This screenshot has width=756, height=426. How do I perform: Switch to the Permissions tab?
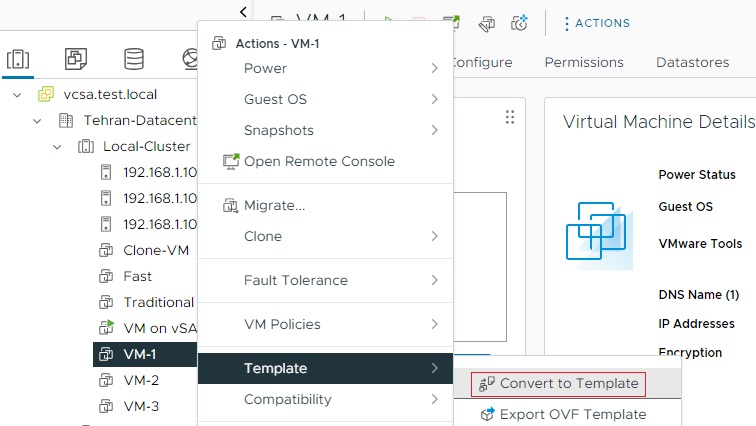click(x=584, y=62)
